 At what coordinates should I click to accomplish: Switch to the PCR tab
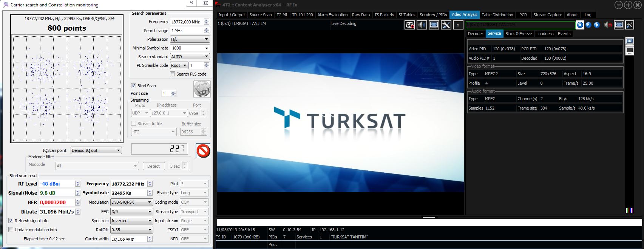pos(523,15)
